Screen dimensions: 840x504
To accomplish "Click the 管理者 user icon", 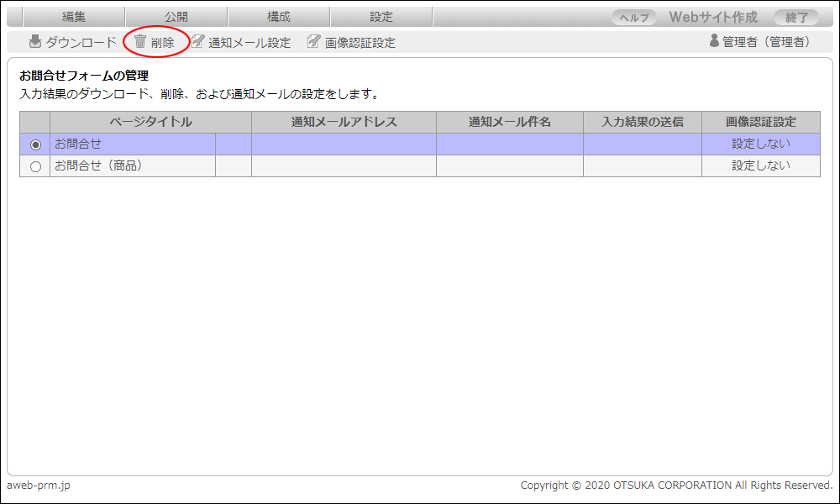I will tap(715, 41).
